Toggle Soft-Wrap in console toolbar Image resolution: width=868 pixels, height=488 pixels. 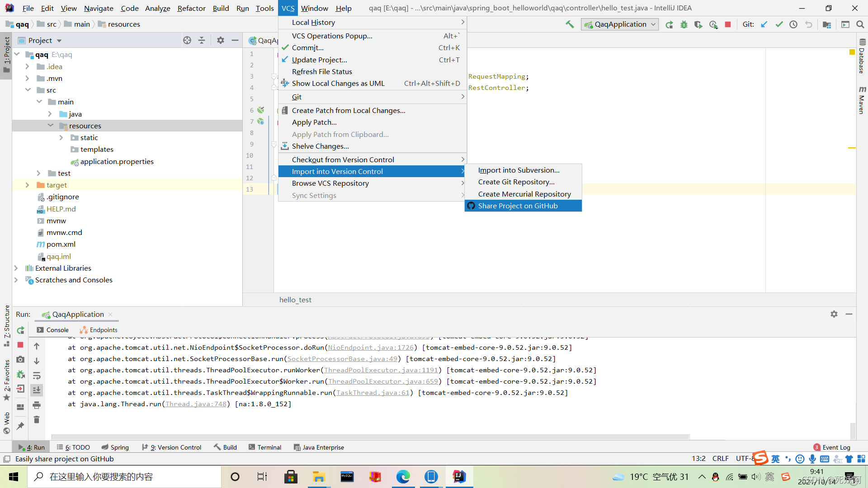[x=37, y=375]
